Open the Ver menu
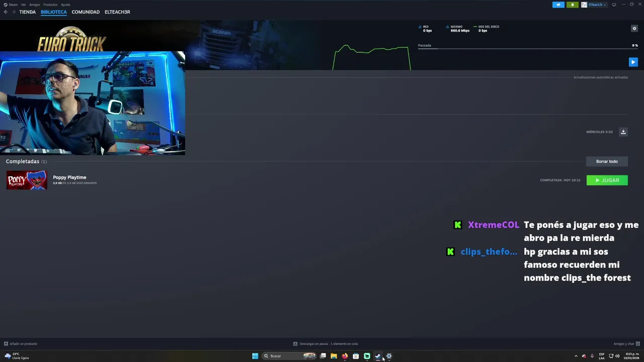This screenshot has height=362, width=644. 24,5
